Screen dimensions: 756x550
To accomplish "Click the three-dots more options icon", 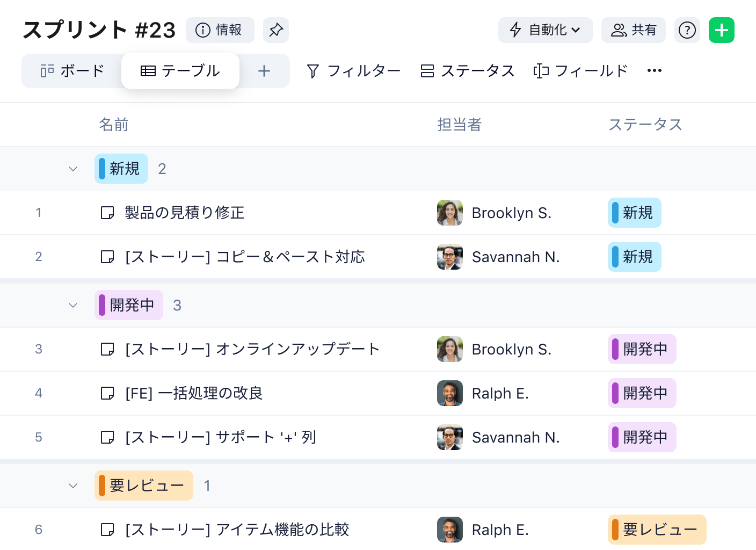I will click(x=654, y=71).
